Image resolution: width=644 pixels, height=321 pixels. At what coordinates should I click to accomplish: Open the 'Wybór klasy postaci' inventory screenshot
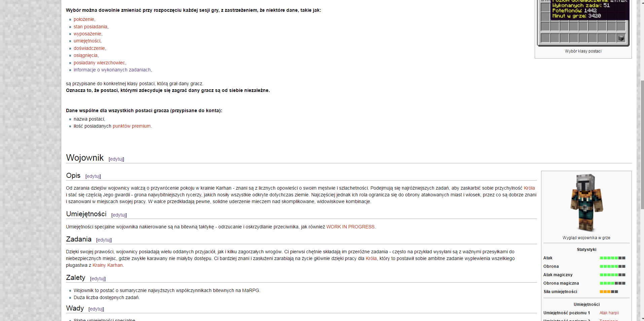point(583,23)
